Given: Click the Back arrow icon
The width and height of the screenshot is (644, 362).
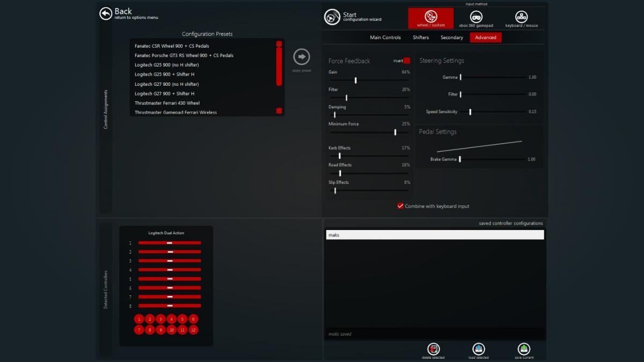Looking at the screenshot, I should [x=106, y=13].
